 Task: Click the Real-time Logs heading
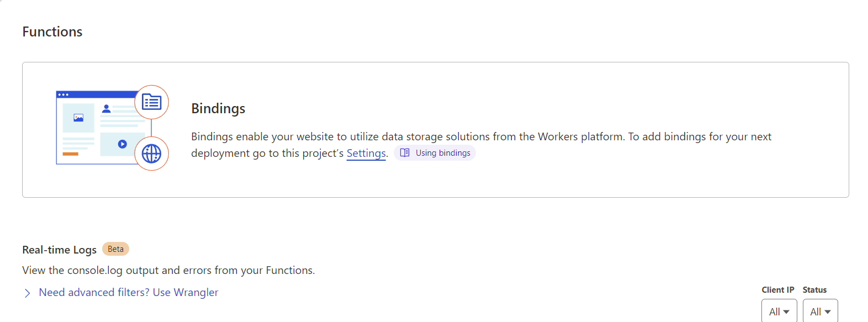click(x=59, y=250)
